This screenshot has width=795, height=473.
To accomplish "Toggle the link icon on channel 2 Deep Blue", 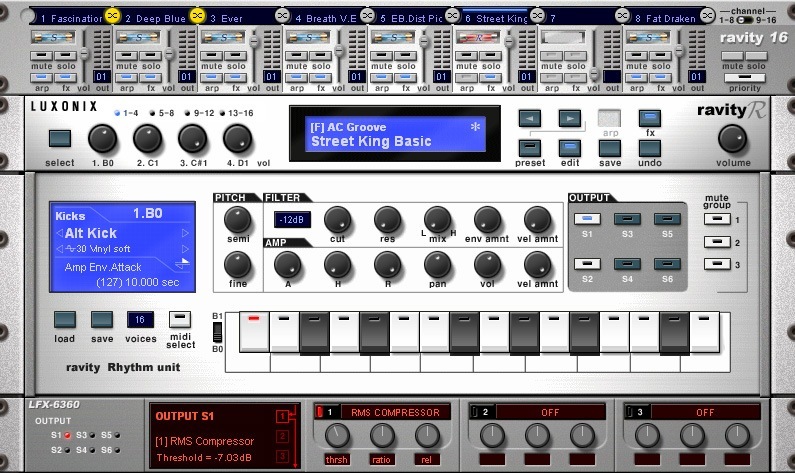I will [x=197, y=16].
